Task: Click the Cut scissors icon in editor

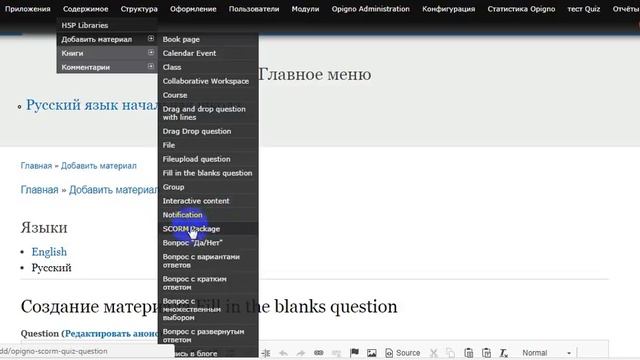Action: tap(433, 353)
